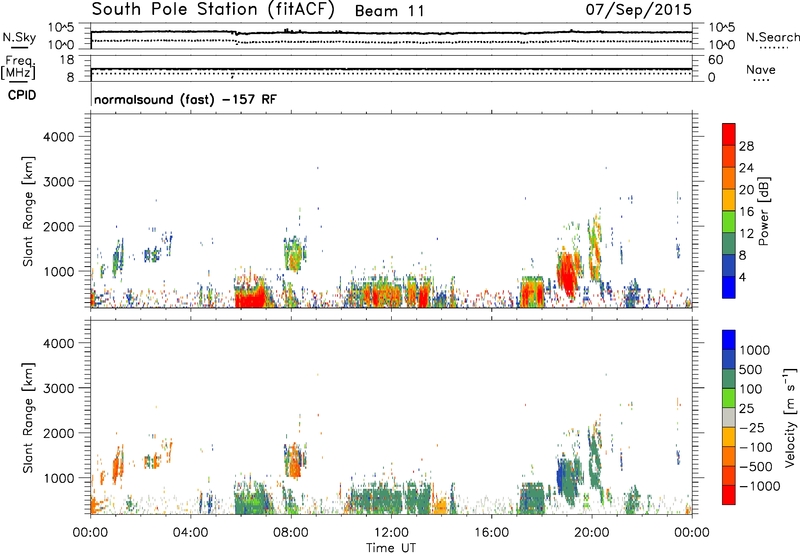Click the date '07/Sep/2015'
The image size is (800, 554).
pos(638,10)
